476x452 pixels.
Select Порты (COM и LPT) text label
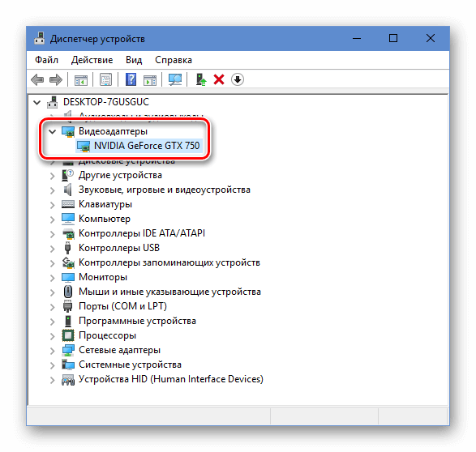click(x=122, y=306)
